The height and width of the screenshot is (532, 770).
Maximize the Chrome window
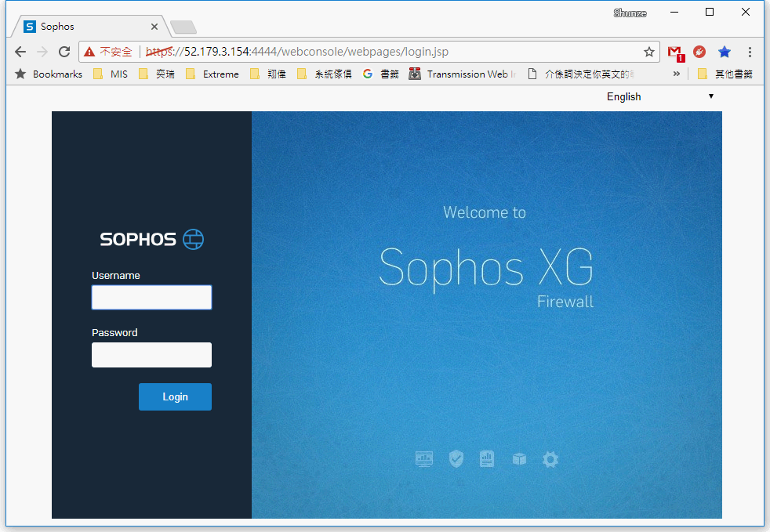pyautogui.click(x=710, y=13)
